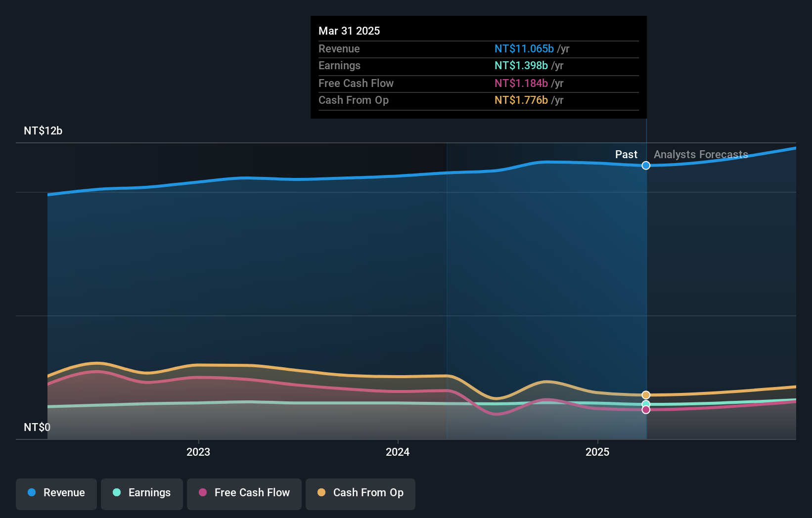The height and width of the screenshot is (518, 812).
Task: Click the orange Cash From Op data point
Action: click(x=646, y=395)
